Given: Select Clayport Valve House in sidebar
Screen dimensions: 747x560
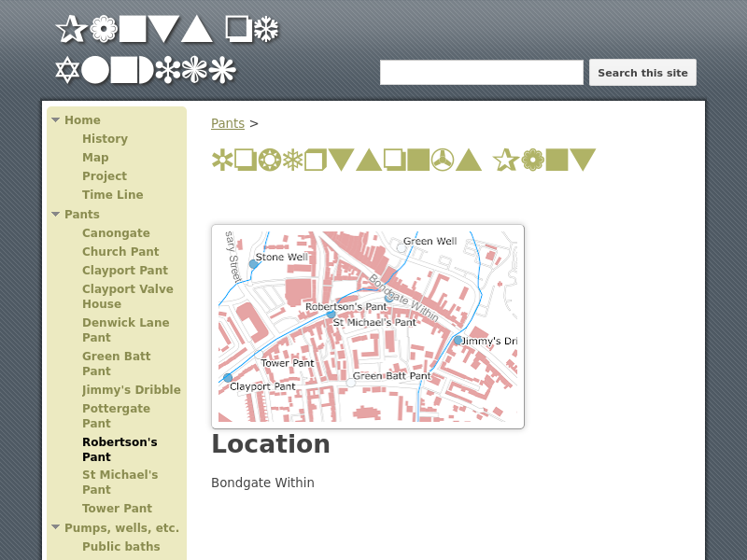Looking at the screenshot, I should [127, 297].
